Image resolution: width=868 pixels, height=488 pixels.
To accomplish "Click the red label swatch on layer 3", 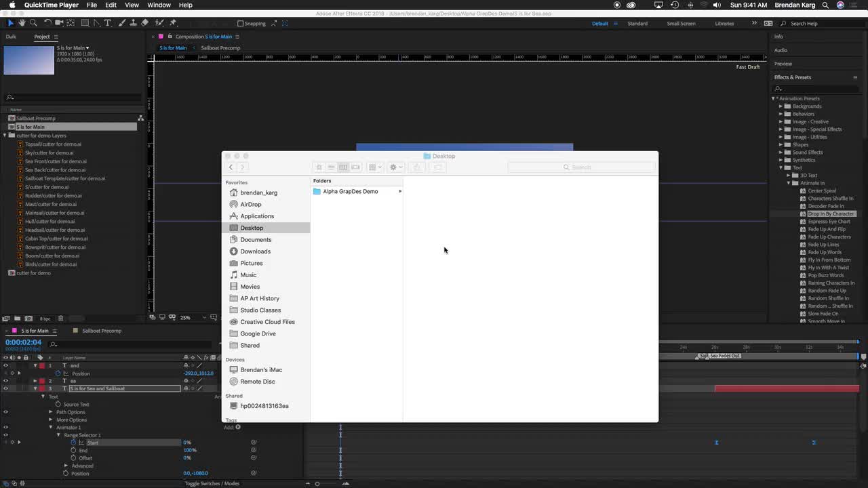I will 41,388.
